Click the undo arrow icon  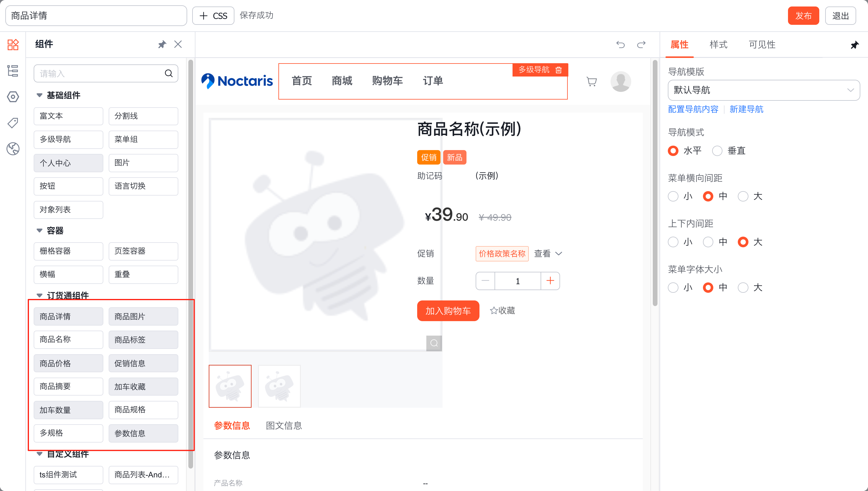coord(620,44)
